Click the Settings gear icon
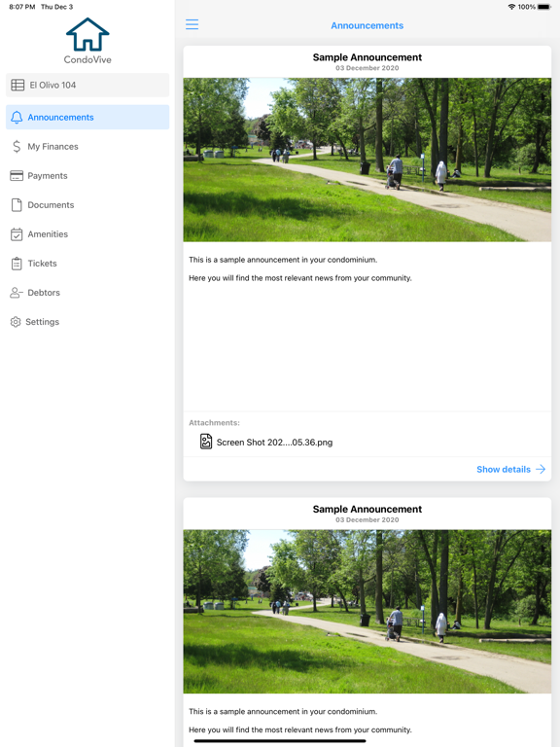This screenshot has width=560, height=747. coord(16,322)
